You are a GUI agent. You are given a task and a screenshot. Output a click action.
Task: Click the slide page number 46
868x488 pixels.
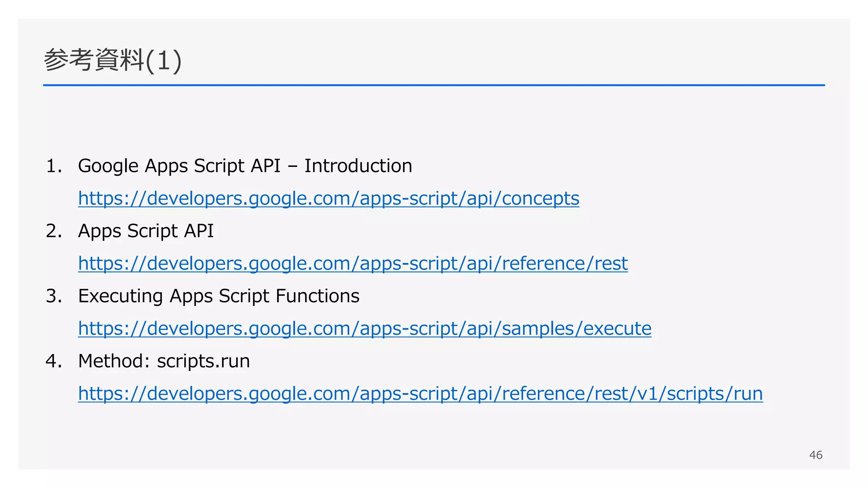pos(815,455)
